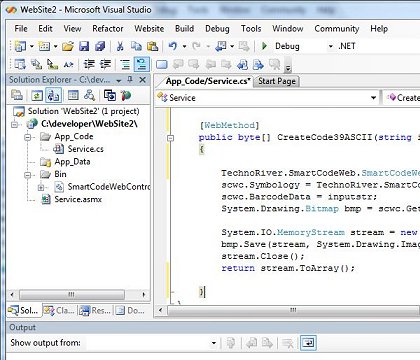Screen dimensions: 420x360
Task: Click Refresh icon in Solution Explorer
Action: coord(37,96)
